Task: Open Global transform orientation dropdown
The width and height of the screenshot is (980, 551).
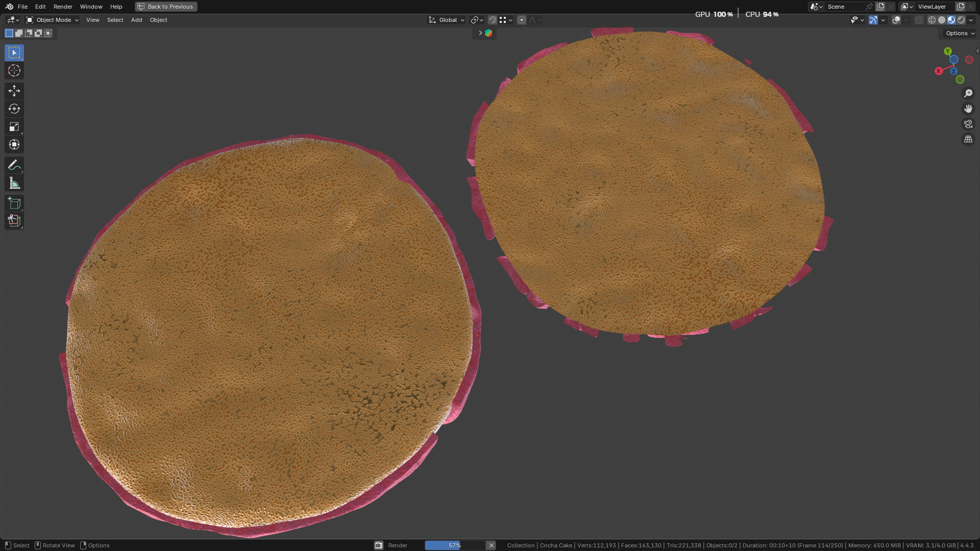Action: coord(447,20)
